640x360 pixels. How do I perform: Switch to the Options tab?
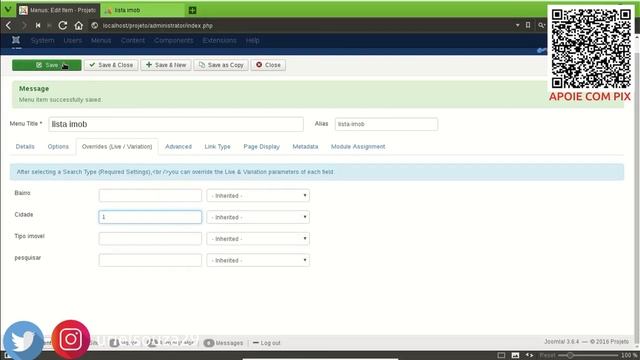tap(58, 147)
